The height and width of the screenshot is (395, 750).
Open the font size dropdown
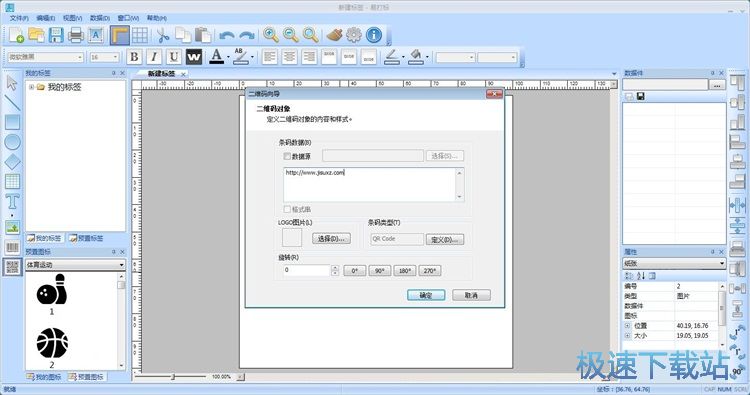tap(115, 57)
